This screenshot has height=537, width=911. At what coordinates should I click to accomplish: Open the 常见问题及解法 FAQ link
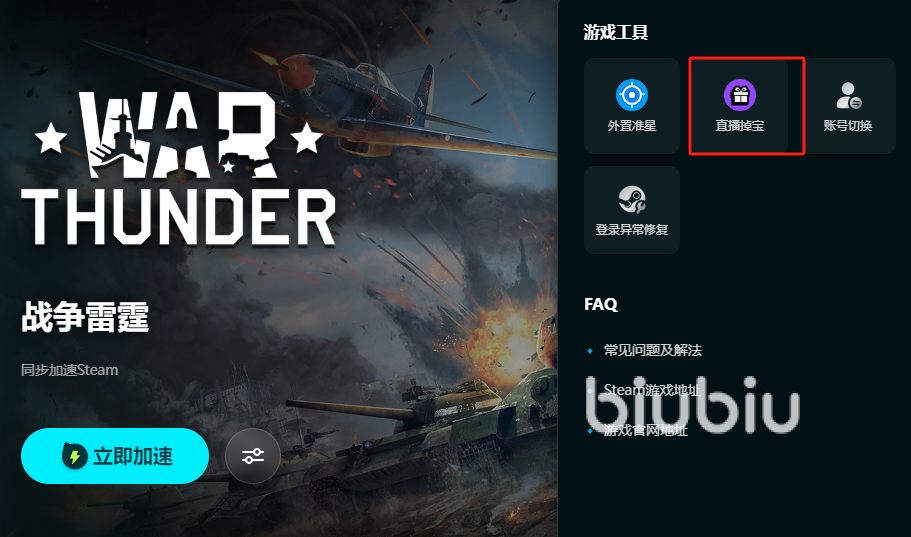pyautogui.click(x=652, y=350)
